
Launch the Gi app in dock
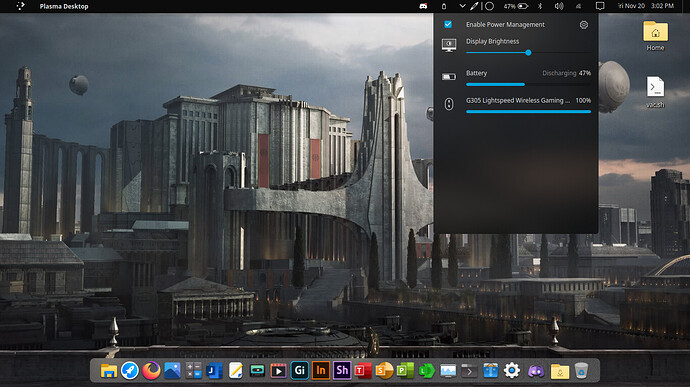(x=300, y=371)
